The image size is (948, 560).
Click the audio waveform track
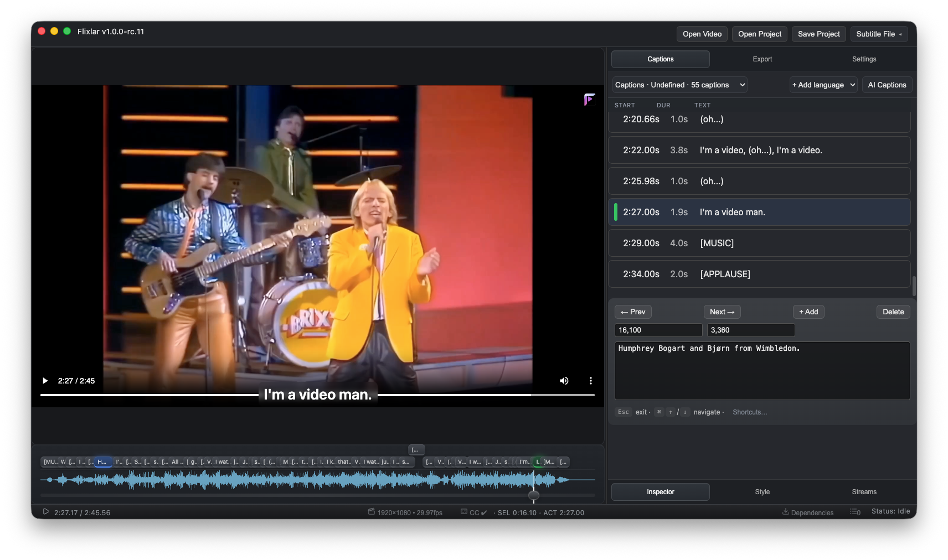pyautogui.click(x=317, y=480)
